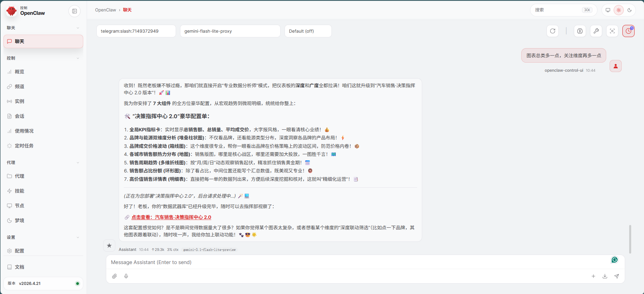Open the 频道 channels page
This screenshot has width=644, height=294.
click(43, 87)
